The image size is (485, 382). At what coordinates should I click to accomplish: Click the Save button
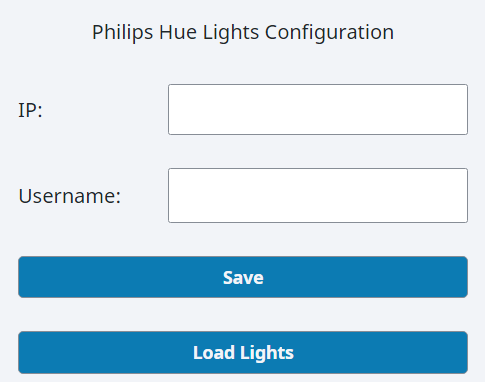tap(243, 277)
